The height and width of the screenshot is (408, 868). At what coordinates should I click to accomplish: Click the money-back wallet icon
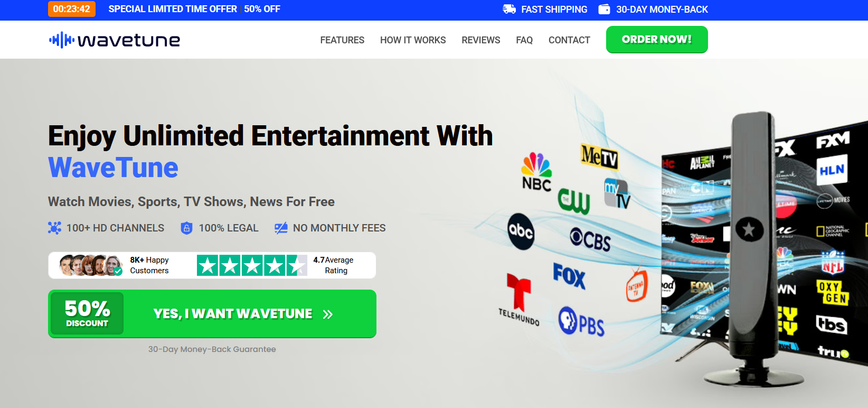(x=604, y=9)
